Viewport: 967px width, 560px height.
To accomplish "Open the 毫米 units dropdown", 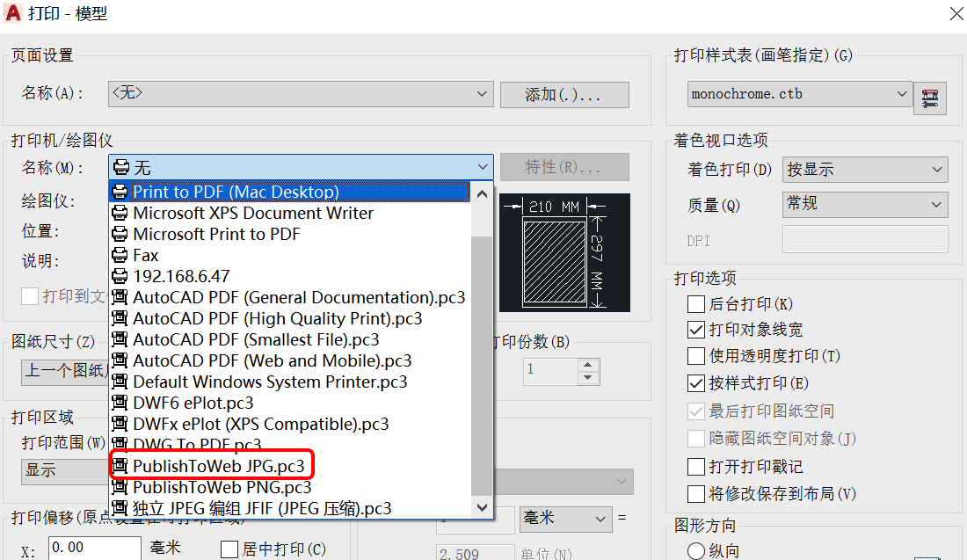I will tap(566, 520).
